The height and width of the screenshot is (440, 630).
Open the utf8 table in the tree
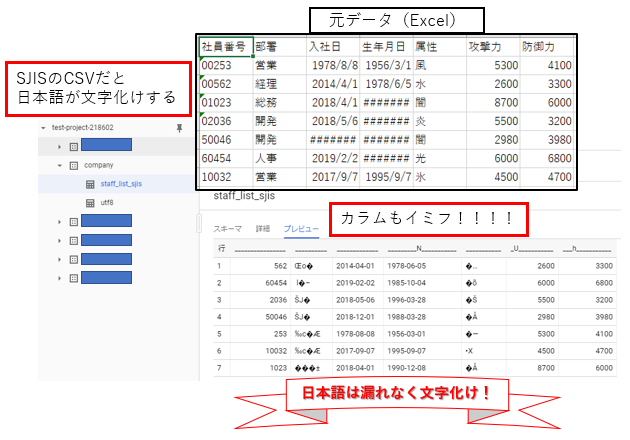tap(107, 203)
